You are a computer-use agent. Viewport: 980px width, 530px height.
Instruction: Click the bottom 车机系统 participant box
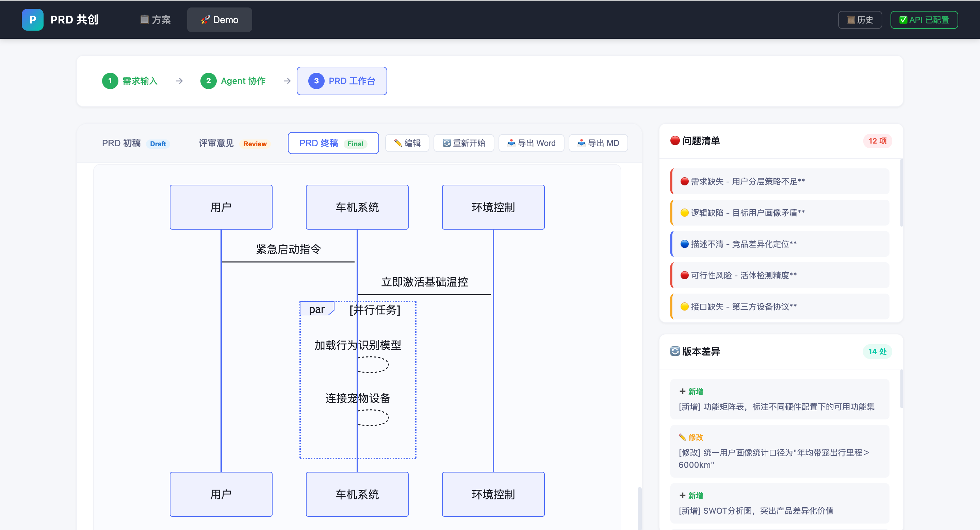click(x=357, y=494)
